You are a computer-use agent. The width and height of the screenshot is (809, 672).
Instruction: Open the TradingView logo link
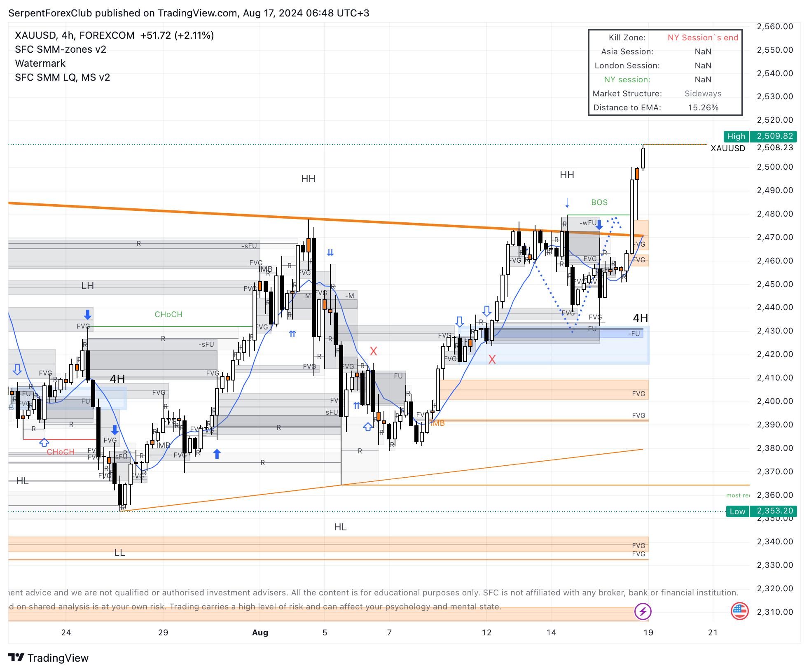pyautogui.click(x=49, y=658)
